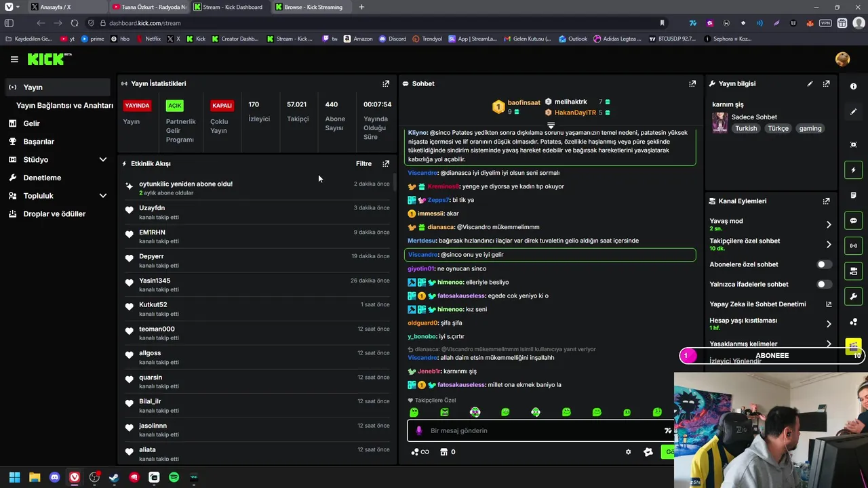
Task: Pop out the Yayın bilgisi panel
Action: 826,83
